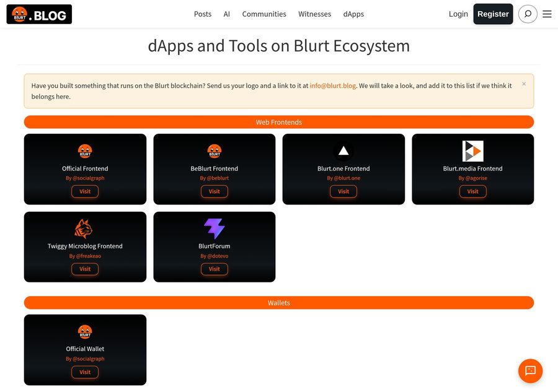This screenshot has width=558, height=392.
Task: Open the @dotevo author link
Action: click(218, 256)
